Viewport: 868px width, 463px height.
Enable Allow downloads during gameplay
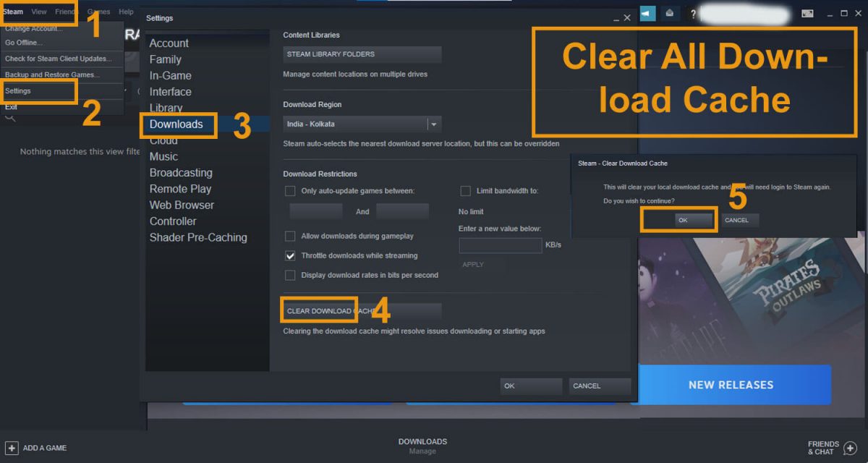point(290,236)
